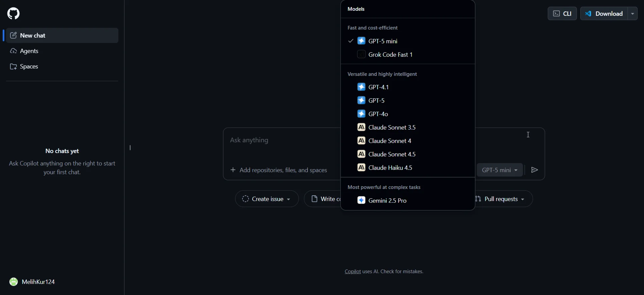Click the Claude Sonnet 3.5 Anthropic icon
The image size is (644, 295).
[361, 127]
